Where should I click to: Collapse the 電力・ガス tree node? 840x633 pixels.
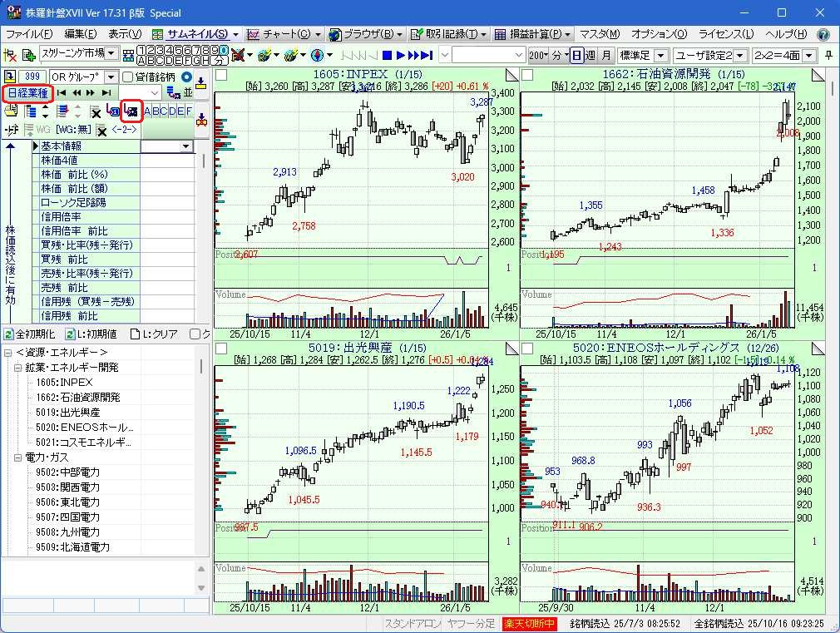[x=18, y=457]
